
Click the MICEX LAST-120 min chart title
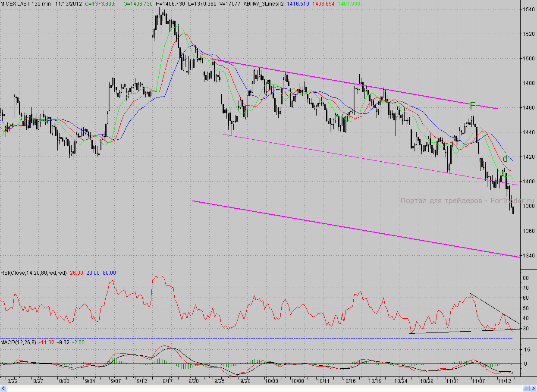click(26, 3)
